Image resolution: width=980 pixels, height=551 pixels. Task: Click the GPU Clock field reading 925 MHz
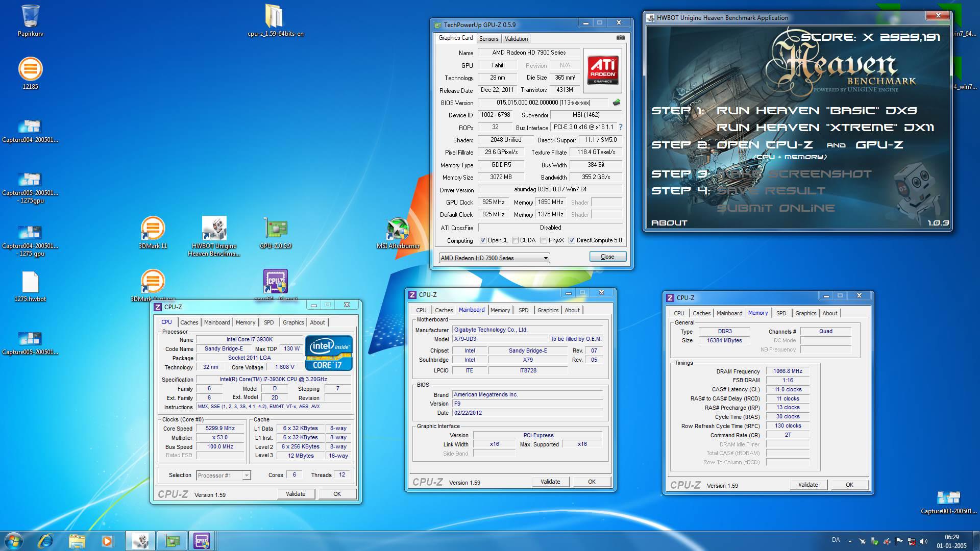(494, 202)
